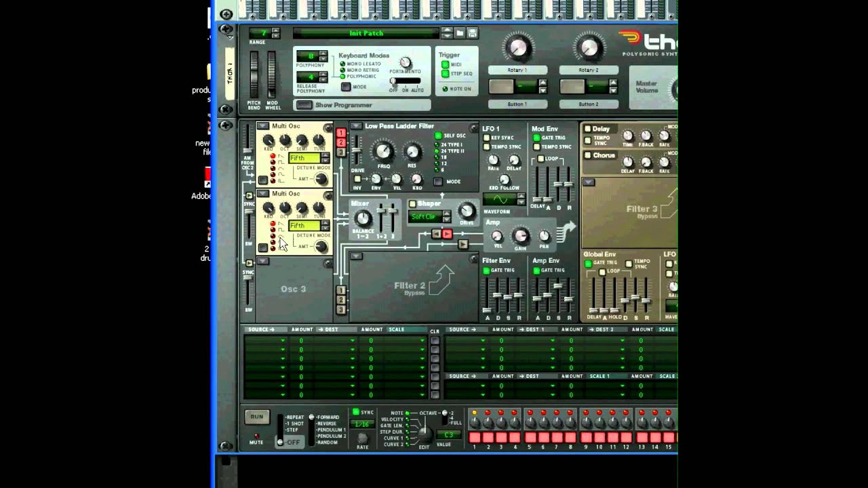Screen dimensions: 868x488
Task: Change the LFO 1 waveform with up arrow
Action: pyautogui.click(x=521, y=197)
